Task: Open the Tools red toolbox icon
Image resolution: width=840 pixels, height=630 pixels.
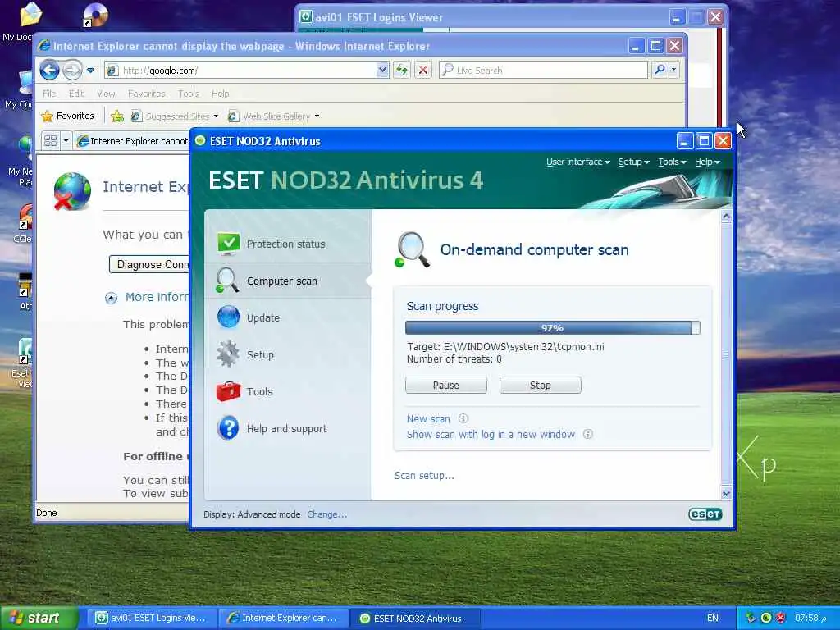Action: click(228, 391)
